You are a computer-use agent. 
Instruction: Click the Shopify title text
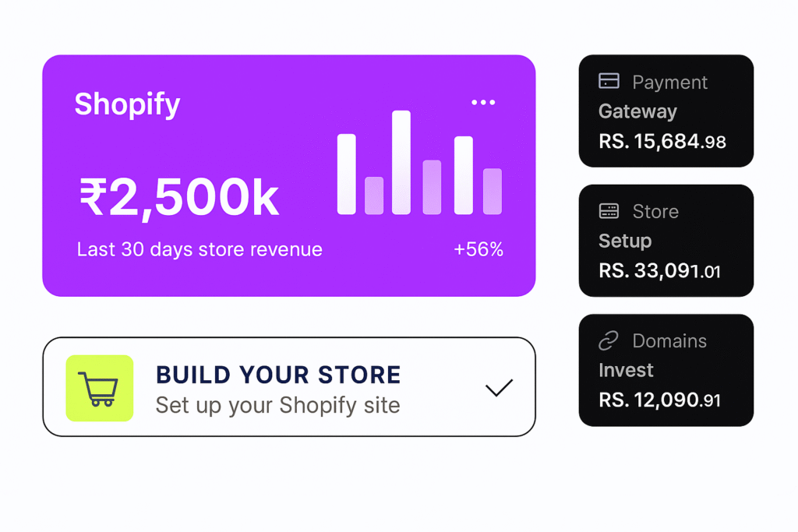tap(127, 105)
